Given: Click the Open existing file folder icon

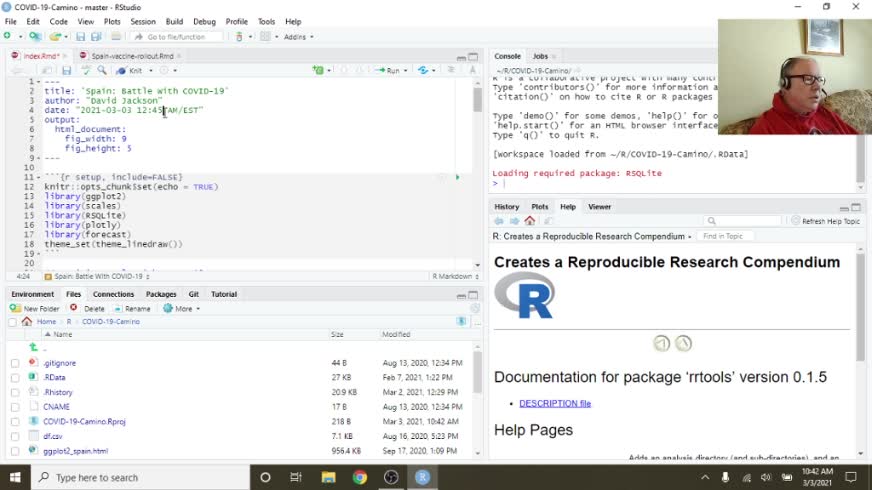Looking at the screenshot, I should click(x=55, y=37).
